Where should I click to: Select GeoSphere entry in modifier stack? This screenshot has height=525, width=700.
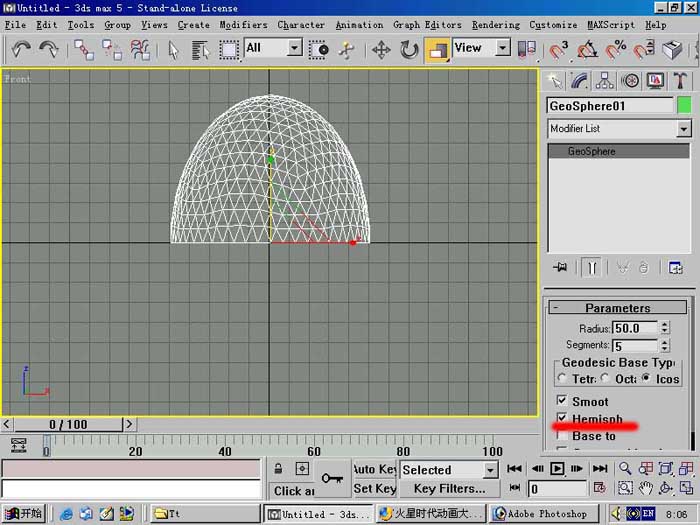(x=619, y=151)
